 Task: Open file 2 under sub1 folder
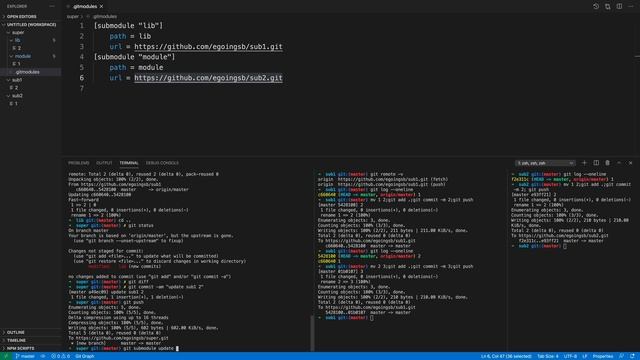click(x=31, y=88)
